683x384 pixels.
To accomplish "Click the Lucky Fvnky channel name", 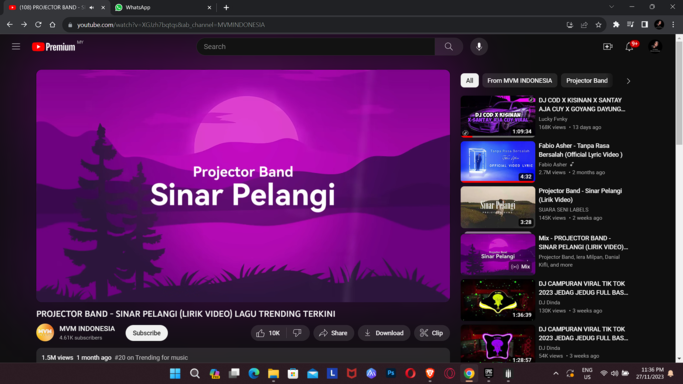I will [553, 119].
